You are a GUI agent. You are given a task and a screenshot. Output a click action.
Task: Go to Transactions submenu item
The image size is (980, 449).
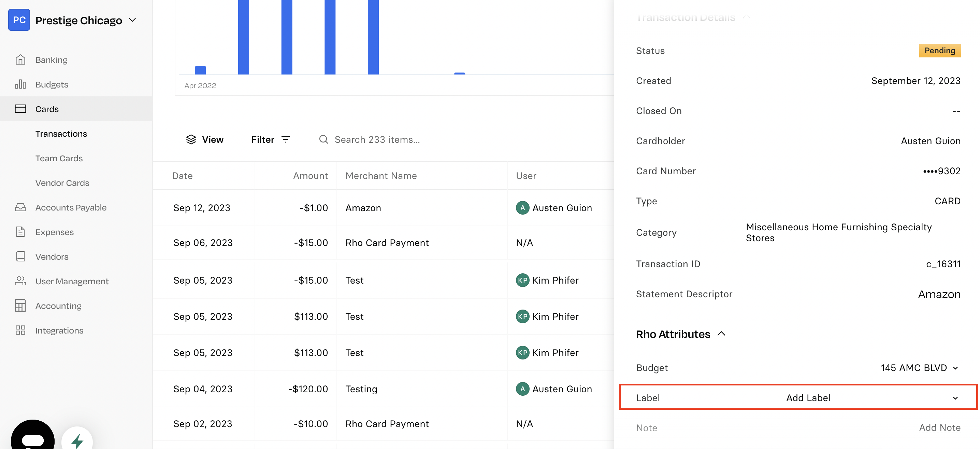tap(61, 134)
